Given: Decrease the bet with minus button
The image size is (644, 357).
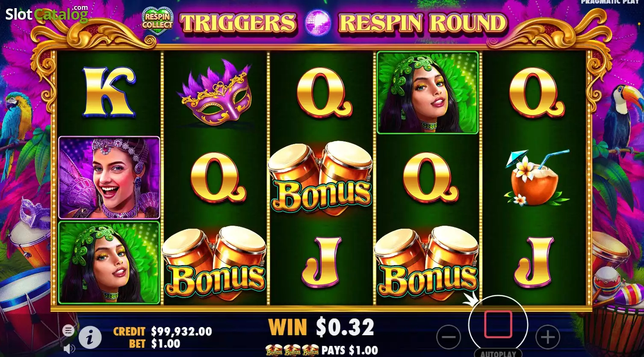Looking at the screenshot, I should [449, 337].
